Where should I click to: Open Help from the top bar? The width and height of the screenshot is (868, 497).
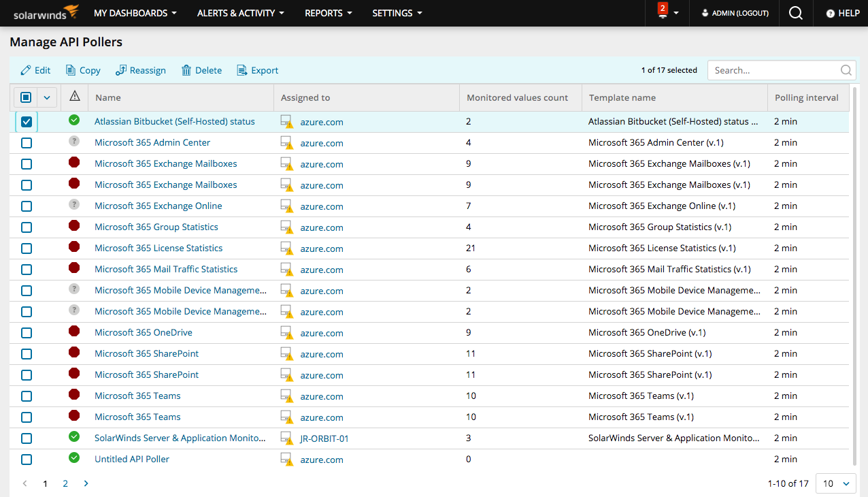[843, 13]
